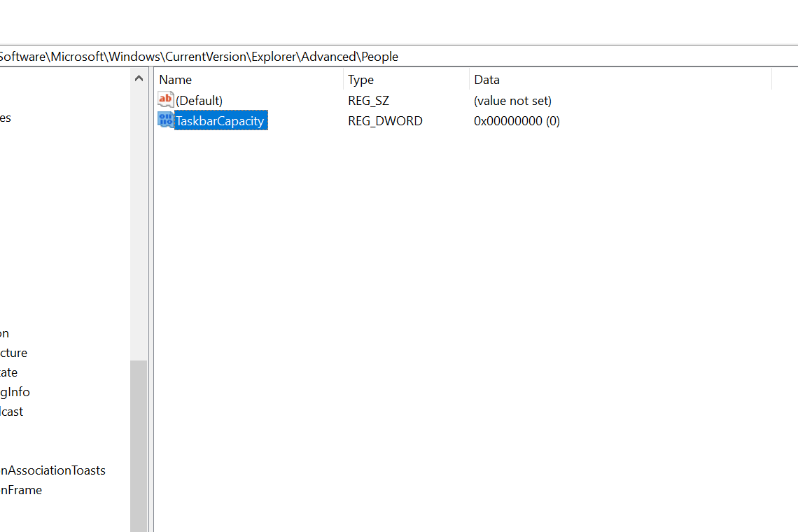Select the TaskbarCapacity DWORD value
Screen dimensions: 798x532
[x=220, y=120]
